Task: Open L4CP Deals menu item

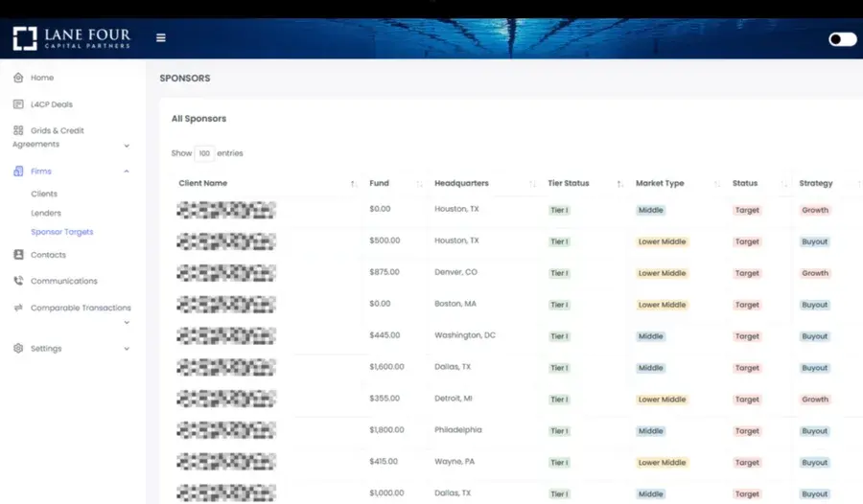Action: 52,104
